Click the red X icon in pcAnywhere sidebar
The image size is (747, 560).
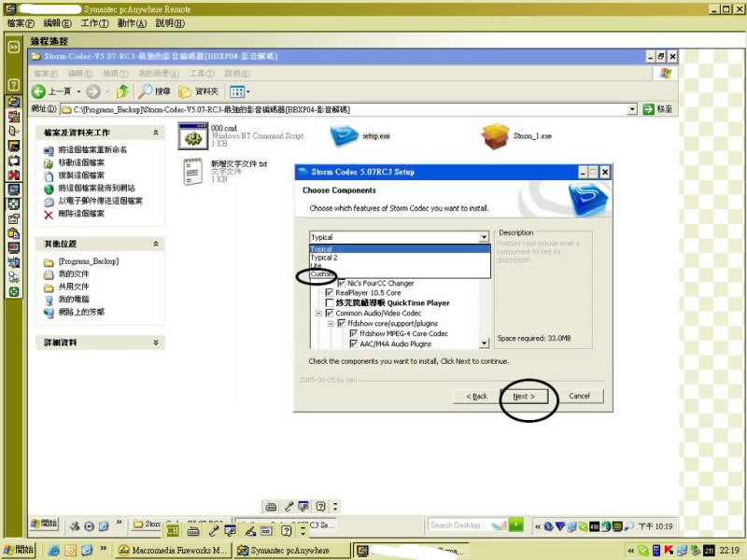(14, 175)
